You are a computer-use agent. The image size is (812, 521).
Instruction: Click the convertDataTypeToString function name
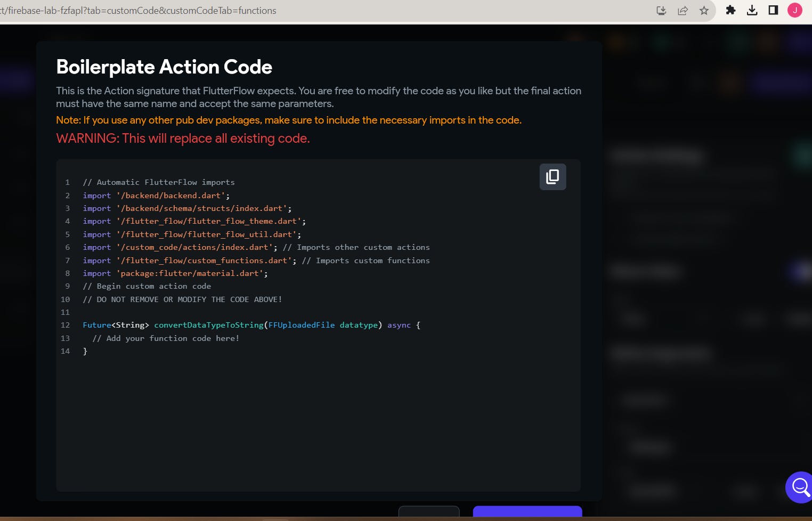[209, 325]
